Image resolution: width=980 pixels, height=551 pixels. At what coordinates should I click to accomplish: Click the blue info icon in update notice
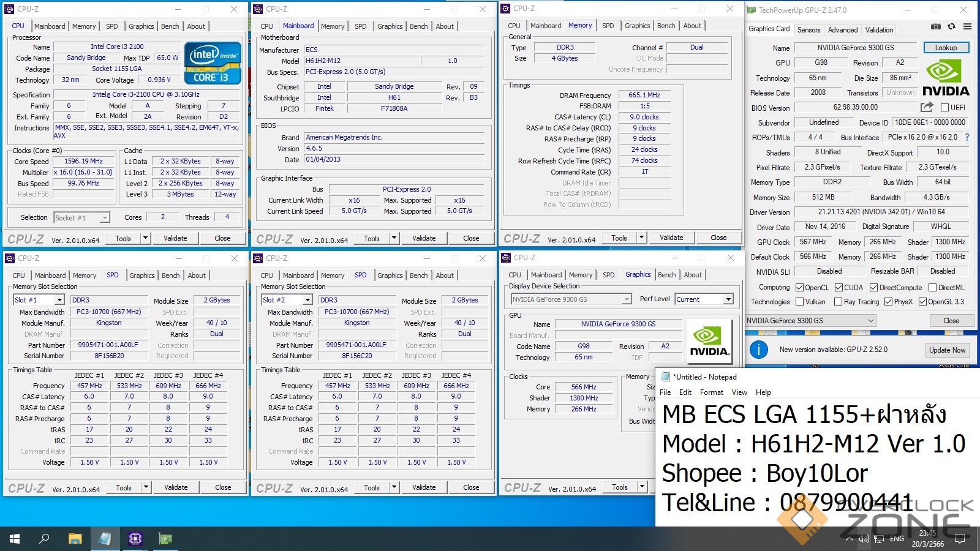(758, 350)
